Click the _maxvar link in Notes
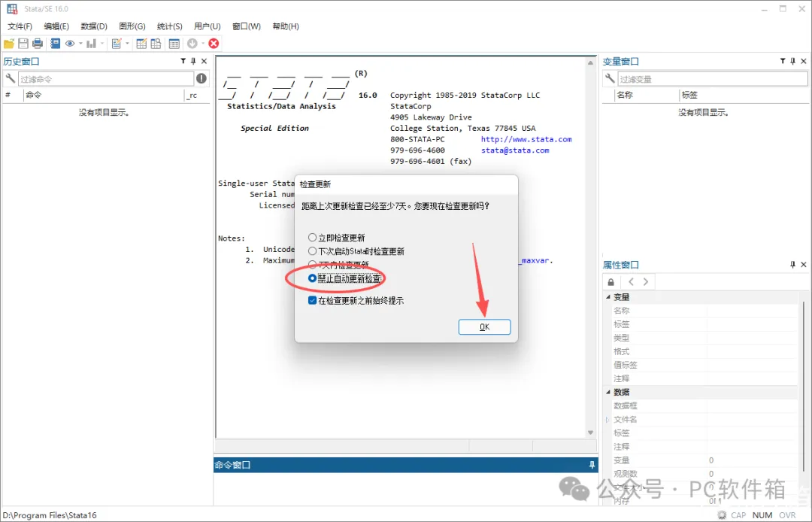 pos(535,260)
